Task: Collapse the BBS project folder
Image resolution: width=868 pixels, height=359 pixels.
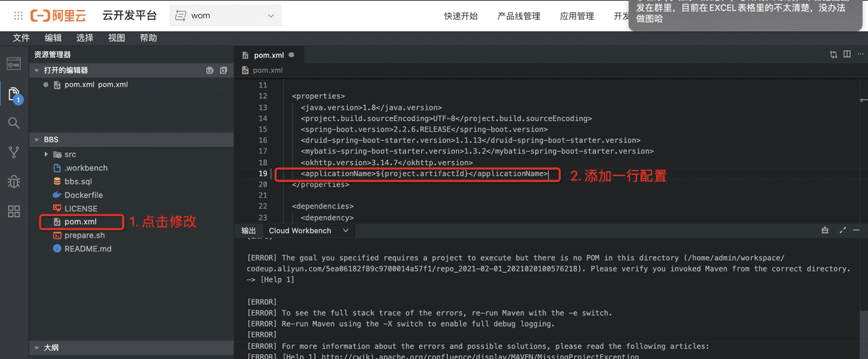Action: (37, 140)
